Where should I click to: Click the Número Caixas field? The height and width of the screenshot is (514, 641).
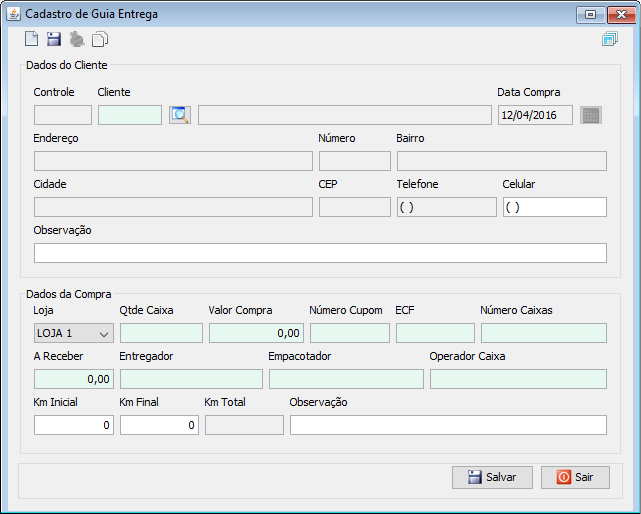click(x=544, y=333)
